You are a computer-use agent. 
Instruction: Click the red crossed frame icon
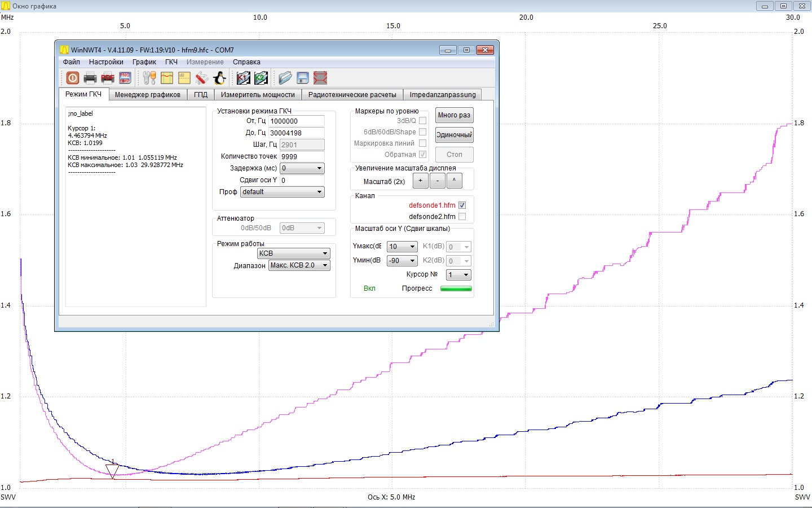click(x=320, y=78)
